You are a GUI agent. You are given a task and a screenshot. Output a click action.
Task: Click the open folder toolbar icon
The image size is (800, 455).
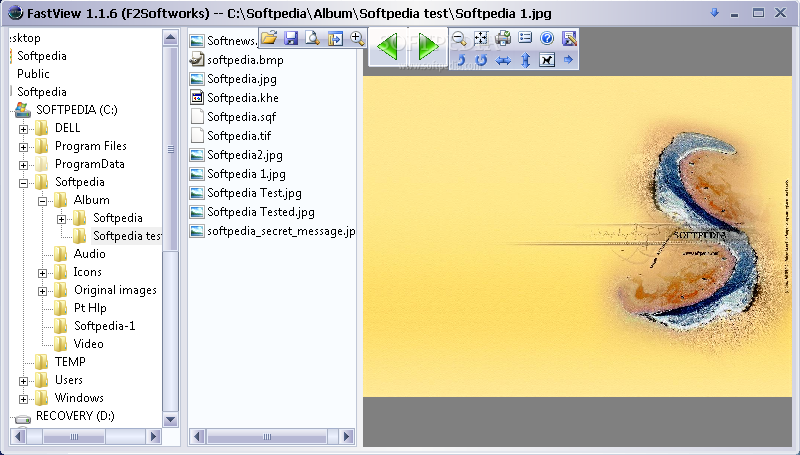269,38
